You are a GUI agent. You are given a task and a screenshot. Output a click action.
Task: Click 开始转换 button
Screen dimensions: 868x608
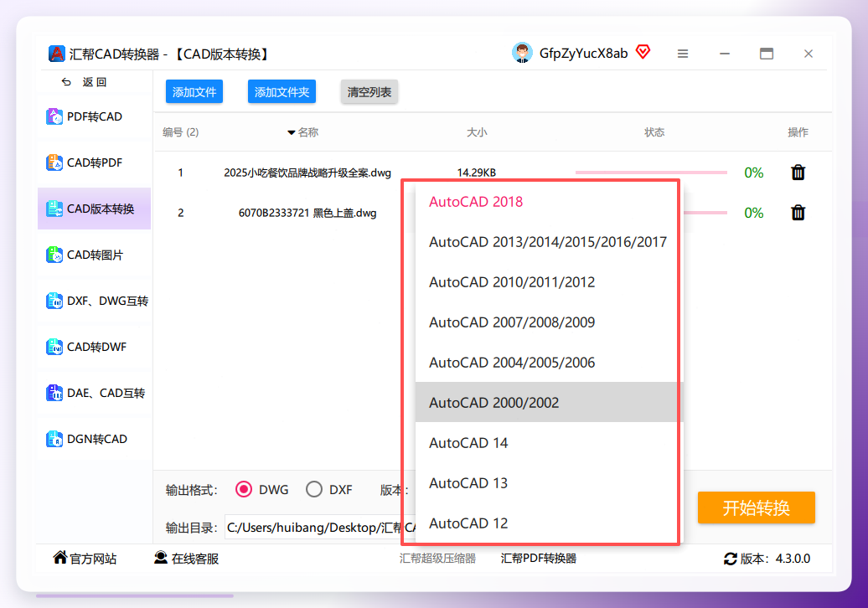point(757,508)
